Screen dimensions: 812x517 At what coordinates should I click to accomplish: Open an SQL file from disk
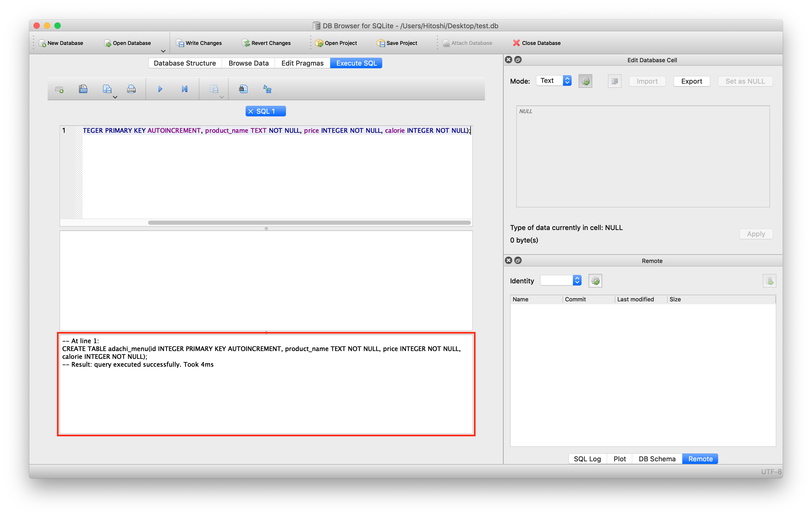pyautogui.click(x=83, y=89)
